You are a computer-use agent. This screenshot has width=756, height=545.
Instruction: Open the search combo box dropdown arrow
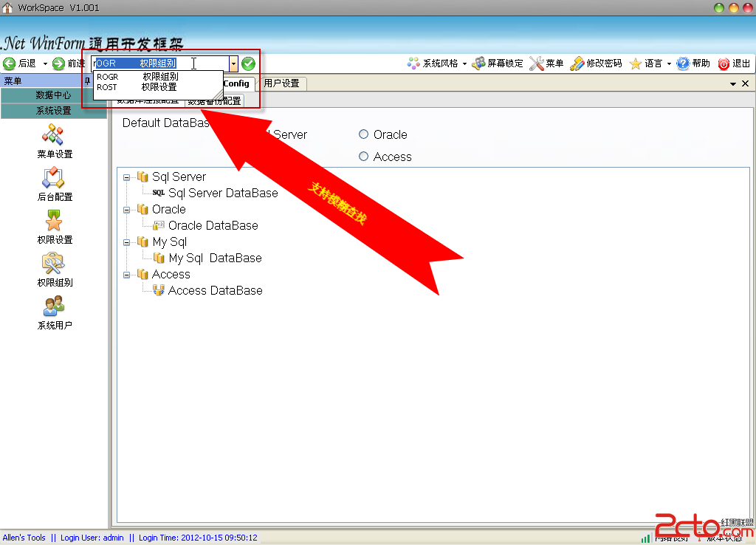tap(233, 64)
